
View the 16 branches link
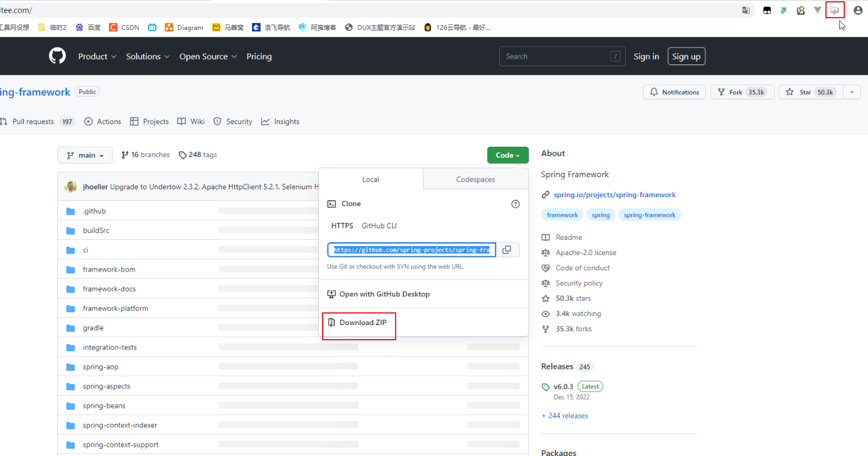[x=145, y=155]
